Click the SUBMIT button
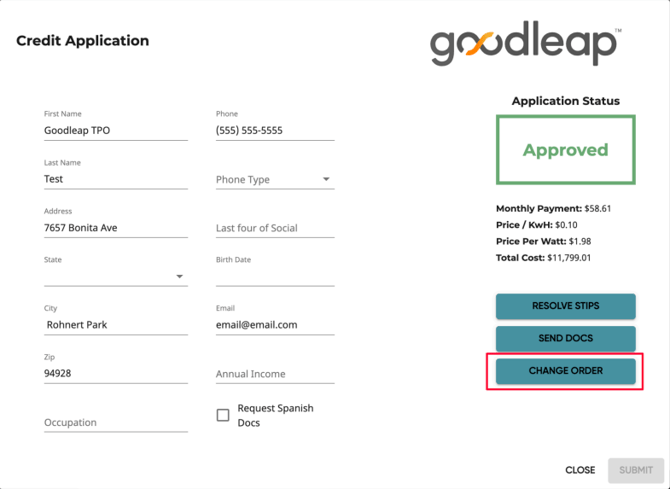This screenshot has width=670, height=489. tap(636, 470)
